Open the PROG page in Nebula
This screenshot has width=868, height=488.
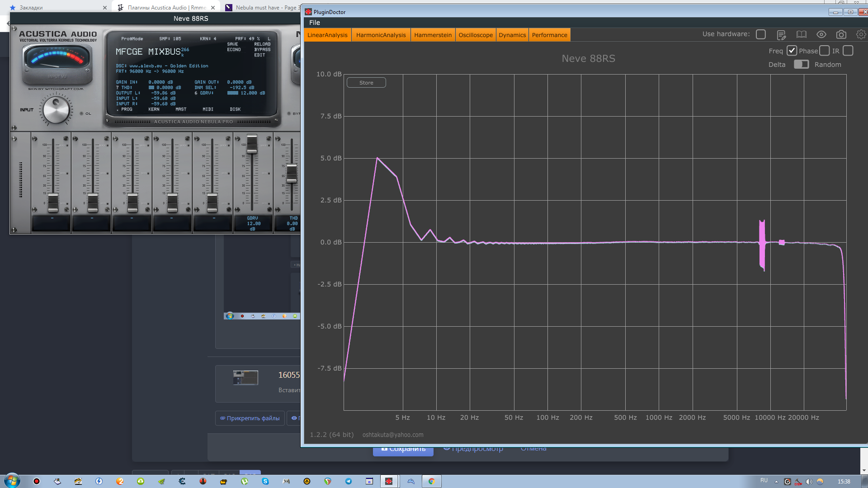click(127, 109)
